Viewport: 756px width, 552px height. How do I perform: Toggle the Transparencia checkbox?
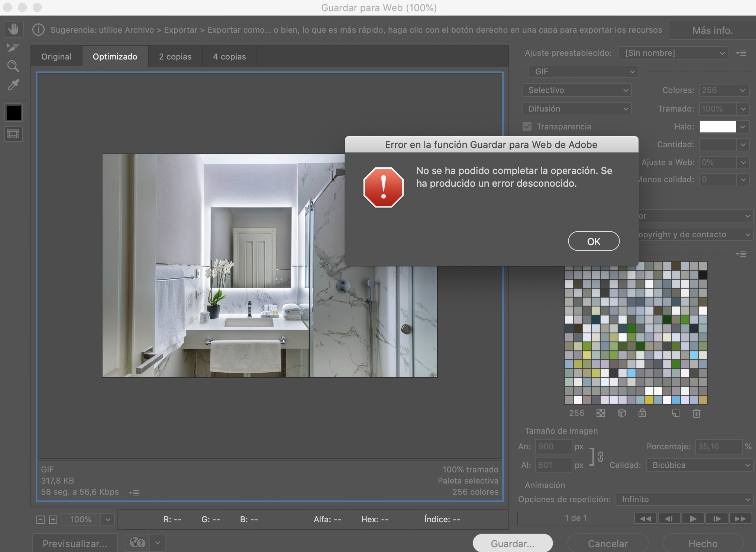point(527,126)
